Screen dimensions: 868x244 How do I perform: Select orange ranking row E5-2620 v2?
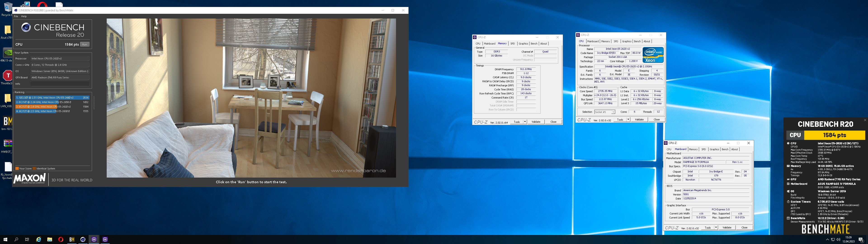click(52, 106)
